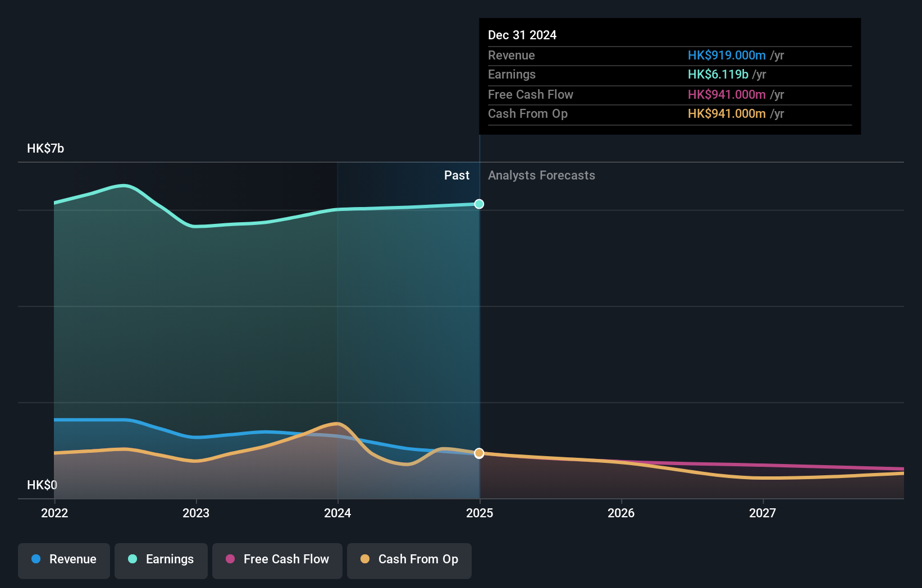Screen dimensions: 922x588
Task: Toggle the Cash From Op legend button
Action: tap(409, 561)
